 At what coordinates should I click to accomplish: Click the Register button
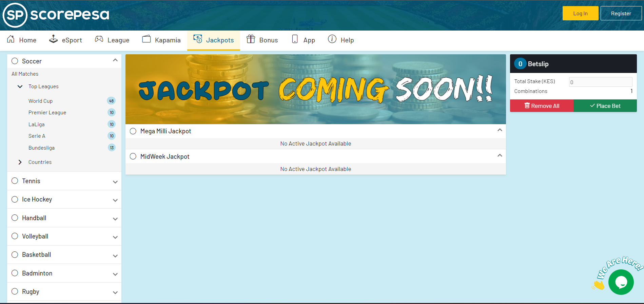[x=621, y=13]
